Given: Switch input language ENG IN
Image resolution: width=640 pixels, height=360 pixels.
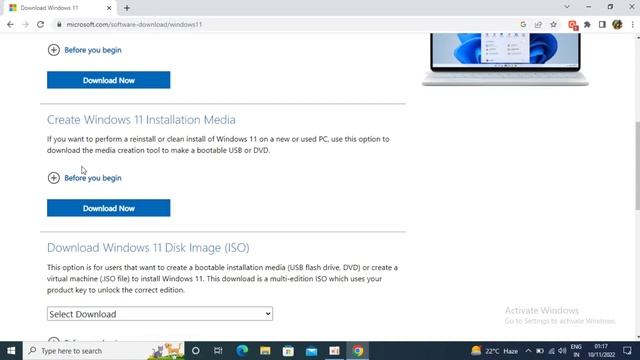Looking at the screenshot, I should 576,351.
